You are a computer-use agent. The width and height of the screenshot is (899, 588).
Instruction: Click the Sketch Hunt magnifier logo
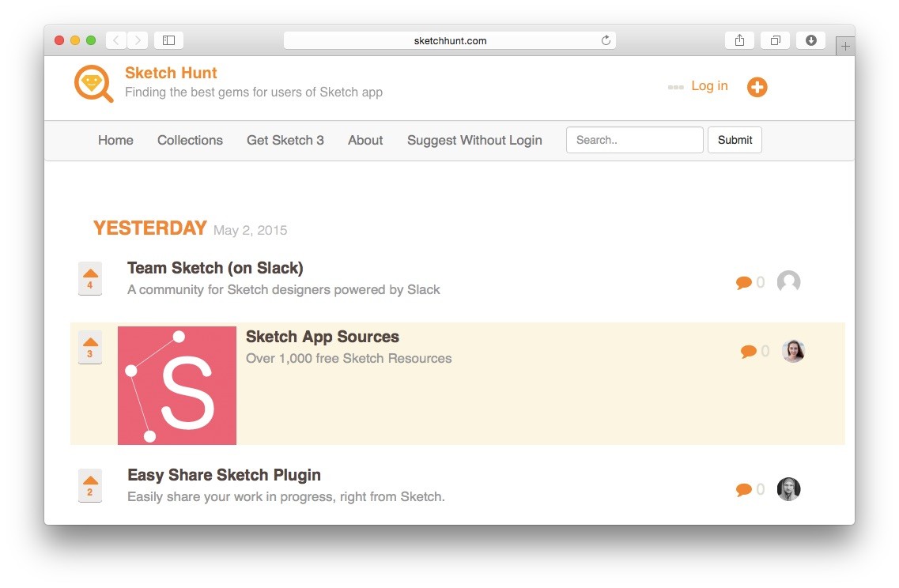coord(93,84)
